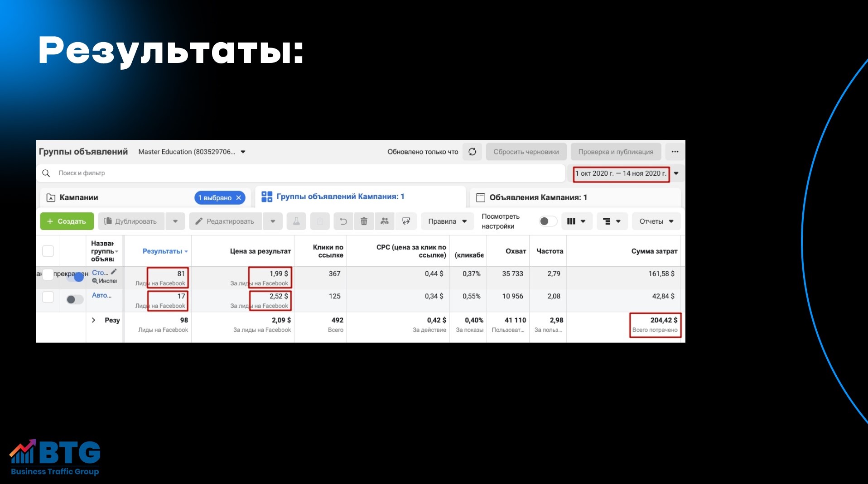Turn off the Сто... ad set toggle

coord(75,277)
